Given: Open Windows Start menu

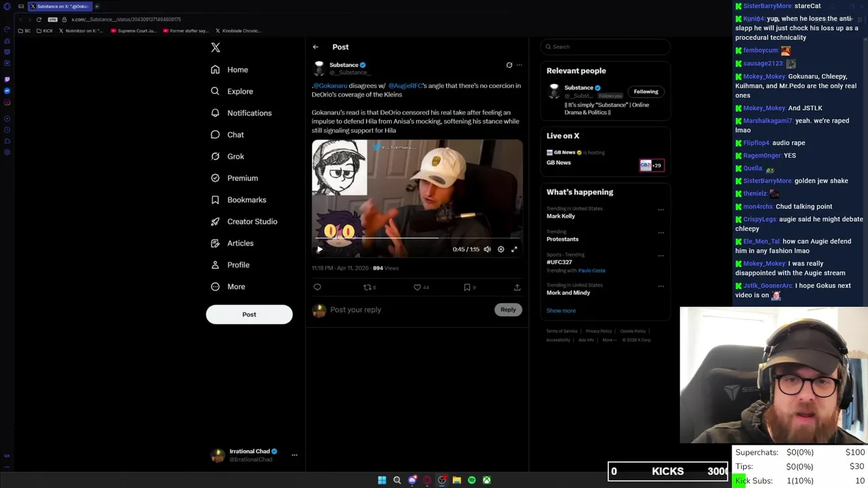Looking at the screenshot, I should (x=382, y=480).
